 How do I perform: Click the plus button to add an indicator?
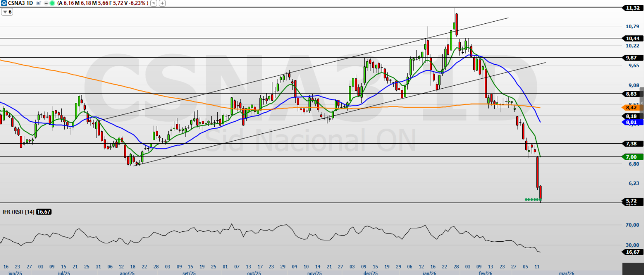(162, 3)
